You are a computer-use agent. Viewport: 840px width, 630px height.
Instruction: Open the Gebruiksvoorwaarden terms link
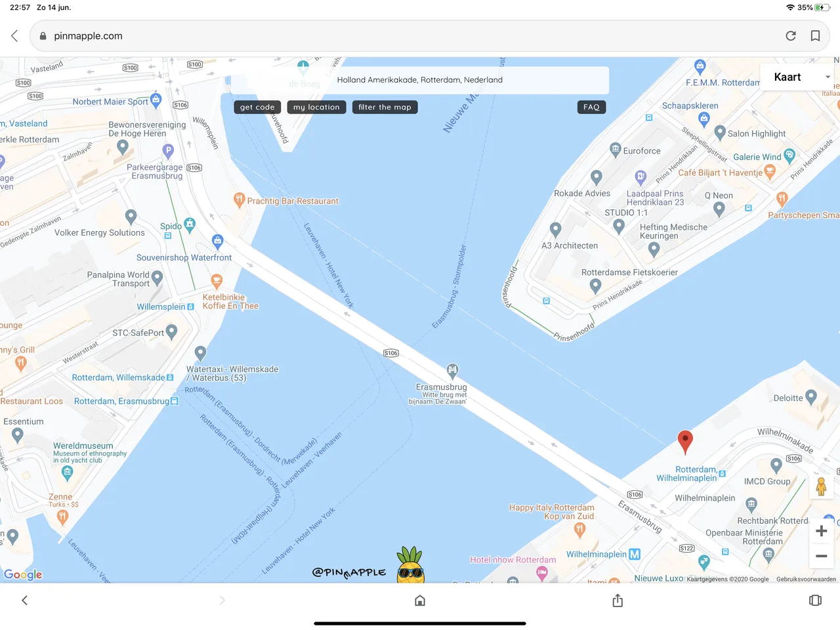click(x=806, y=579)
